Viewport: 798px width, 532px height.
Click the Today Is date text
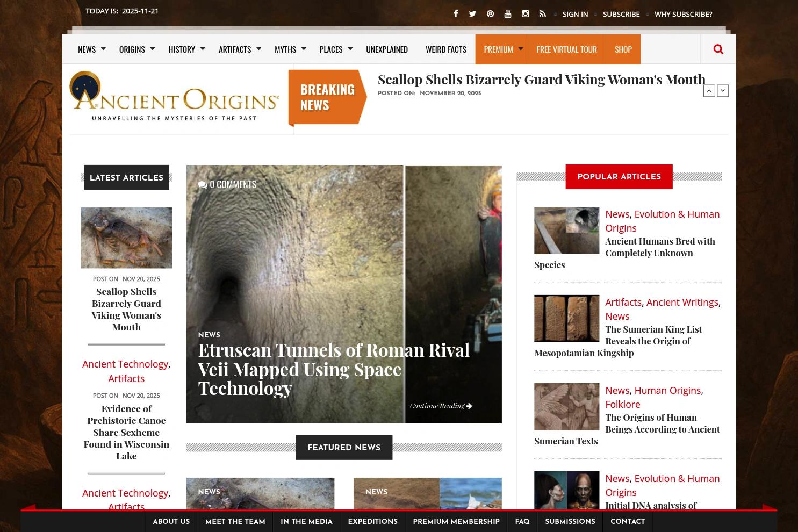click(122, 11)
